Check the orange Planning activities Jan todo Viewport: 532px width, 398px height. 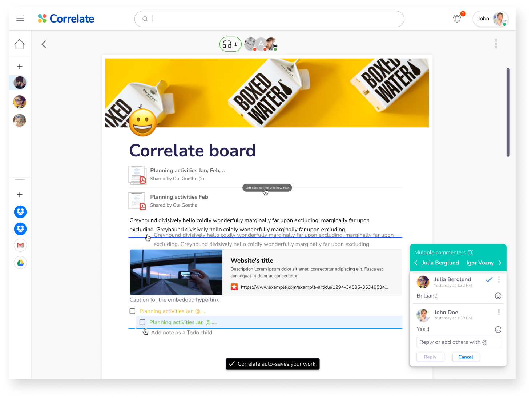[x=132, y=311]
